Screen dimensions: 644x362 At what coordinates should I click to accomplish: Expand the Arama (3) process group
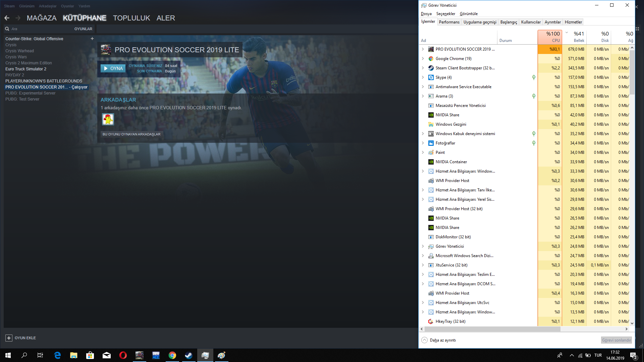pyautogui.click(x=423, y=96)
